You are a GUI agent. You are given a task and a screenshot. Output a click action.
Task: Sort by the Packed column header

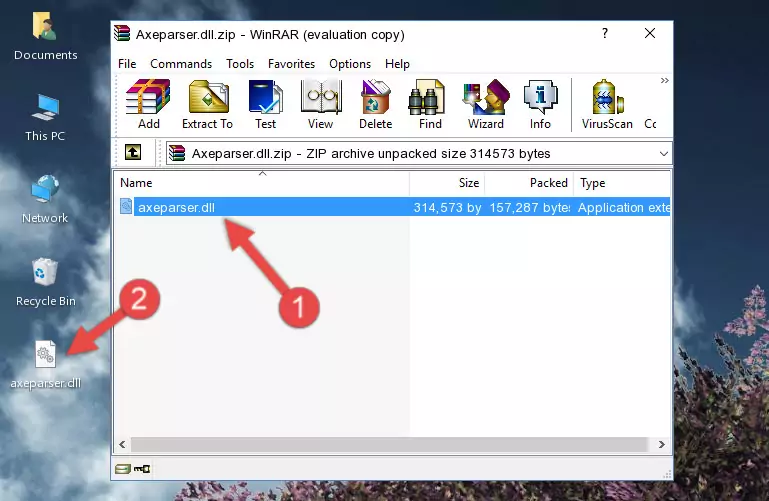coord(529,183)
